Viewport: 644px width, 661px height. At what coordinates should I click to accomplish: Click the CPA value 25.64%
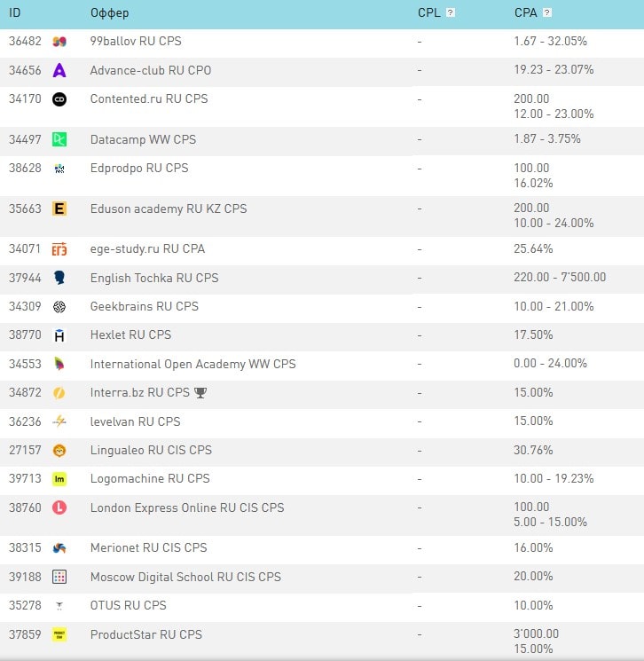point(533,248)
